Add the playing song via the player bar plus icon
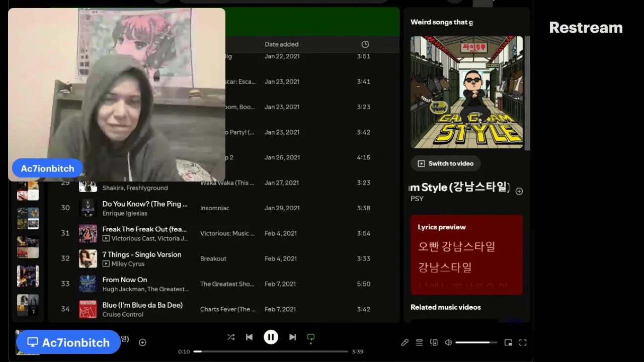 (142, 342)
